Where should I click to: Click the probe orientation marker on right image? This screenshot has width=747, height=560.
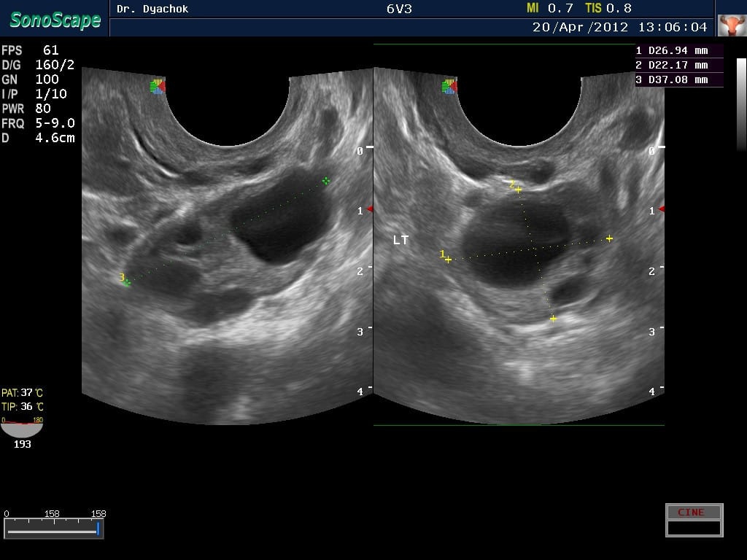[449, 87]
